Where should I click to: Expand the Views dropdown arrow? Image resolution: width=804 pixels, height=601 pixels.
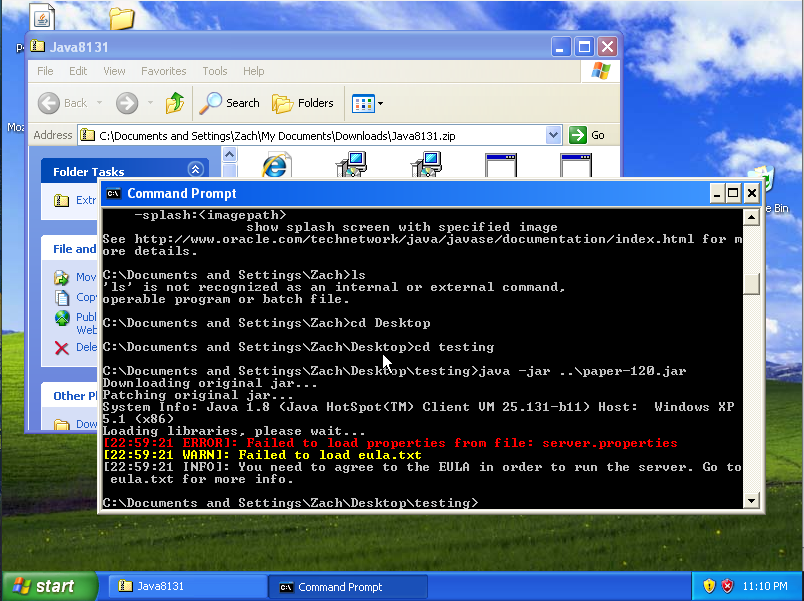[380, 104]
